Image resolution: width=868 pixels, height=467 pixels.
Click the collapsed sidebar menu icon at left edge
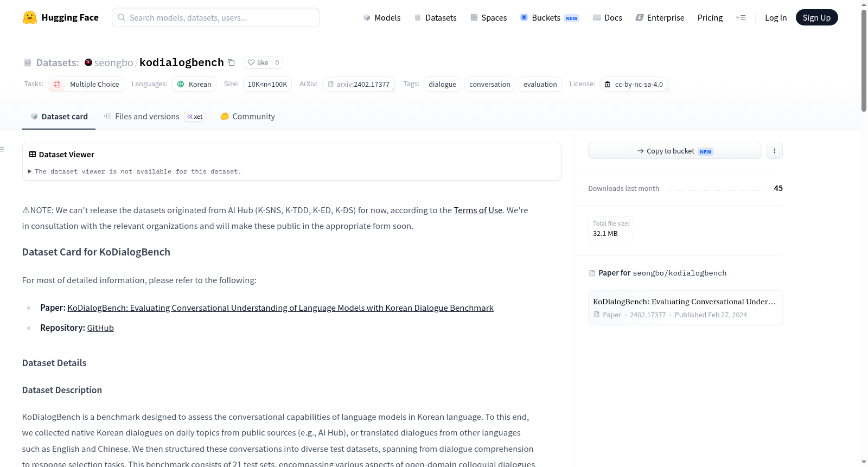click(x=3, y=149)
